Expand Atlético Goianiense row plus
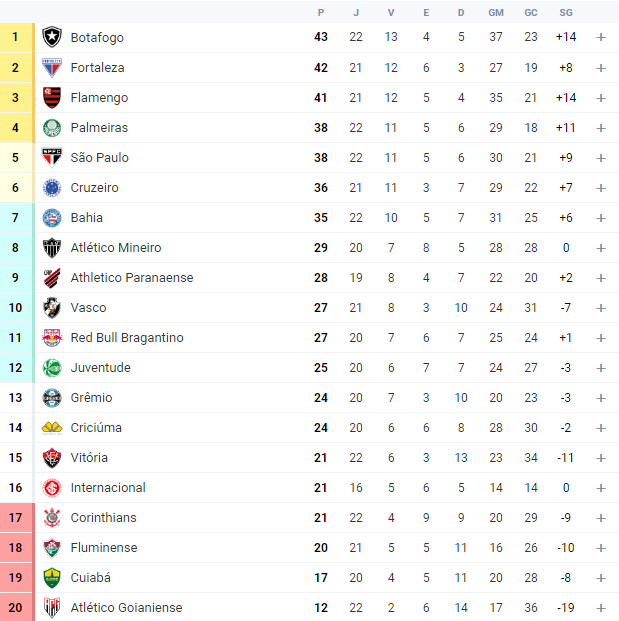619x621 pixels. click(x=601, y=608)
